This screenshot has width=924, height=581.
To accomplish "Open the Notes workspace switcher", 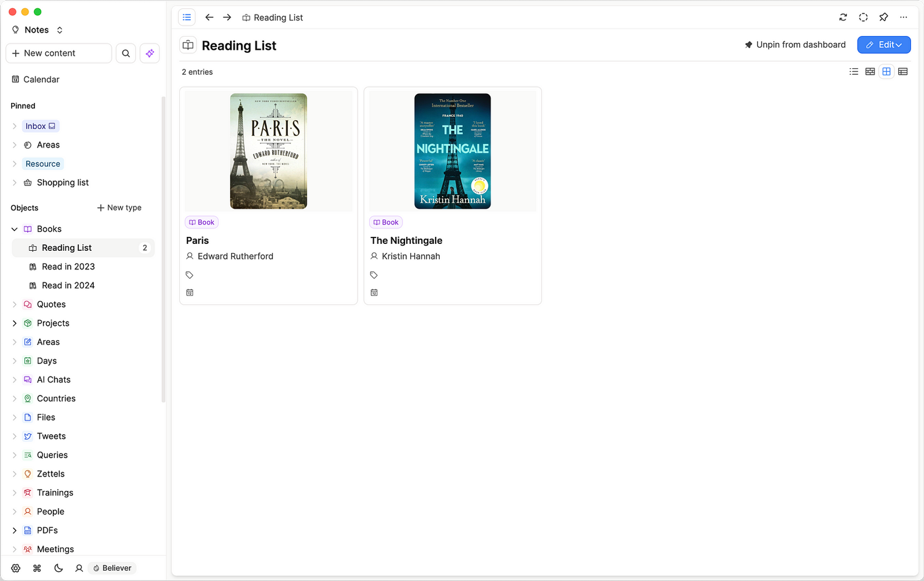I will point(37,30).
